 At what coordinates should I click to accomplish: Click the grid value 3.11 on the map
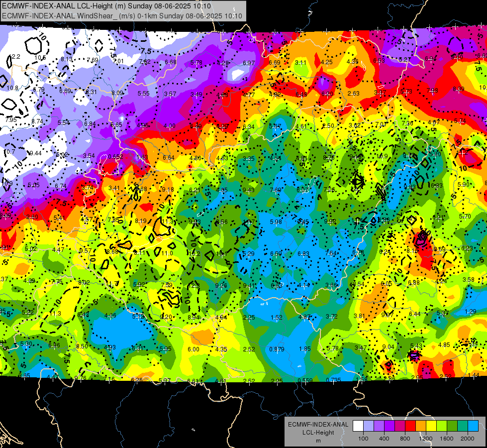[300, 63]
